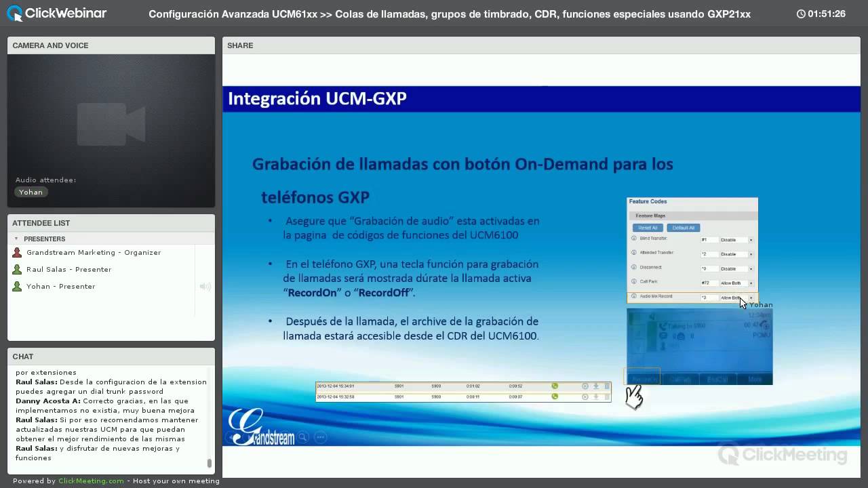Click the 'Integración UCM-GXP' slide title
868x488 pixels.
click(317, 98)
